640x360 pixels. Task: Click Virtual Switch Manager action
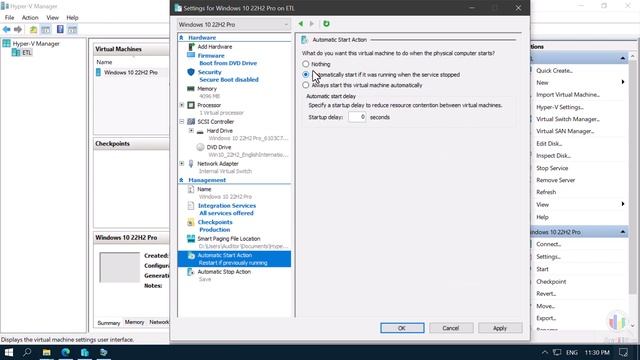coord(568,119)
